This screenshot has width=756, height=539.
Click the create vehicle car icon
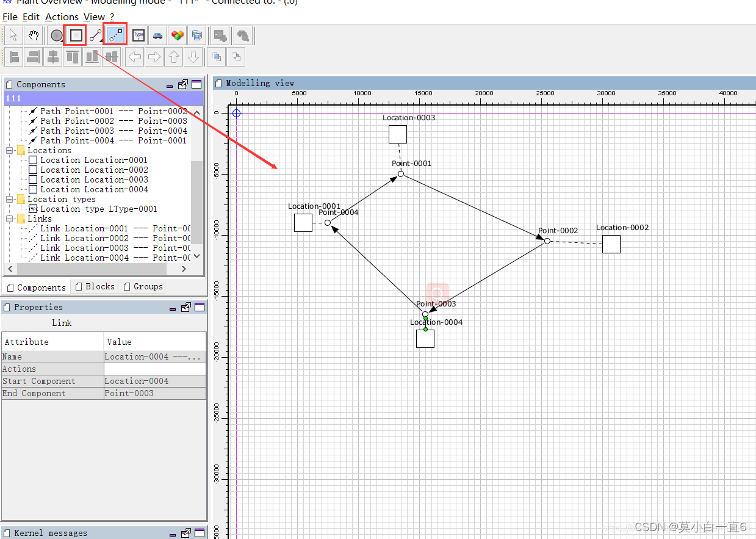click(157, 35)
